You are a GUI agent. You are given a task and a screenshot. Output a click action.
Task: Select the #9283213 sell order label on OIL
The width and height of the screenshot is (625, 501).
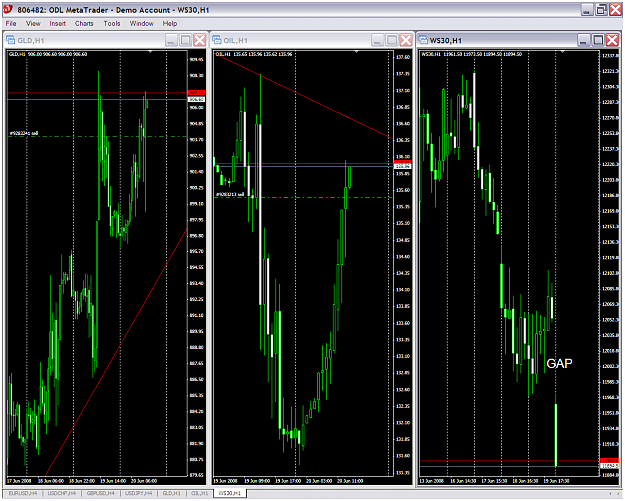(230, 195)
